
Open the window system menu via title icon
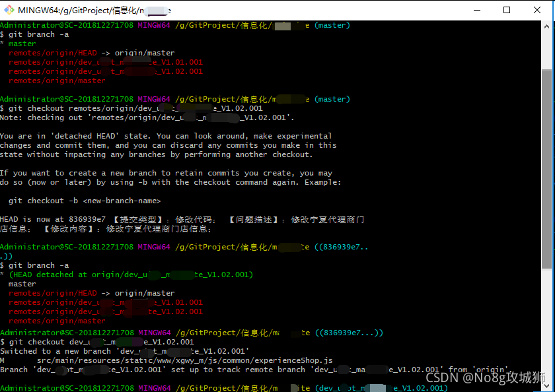tap(9, 9)
